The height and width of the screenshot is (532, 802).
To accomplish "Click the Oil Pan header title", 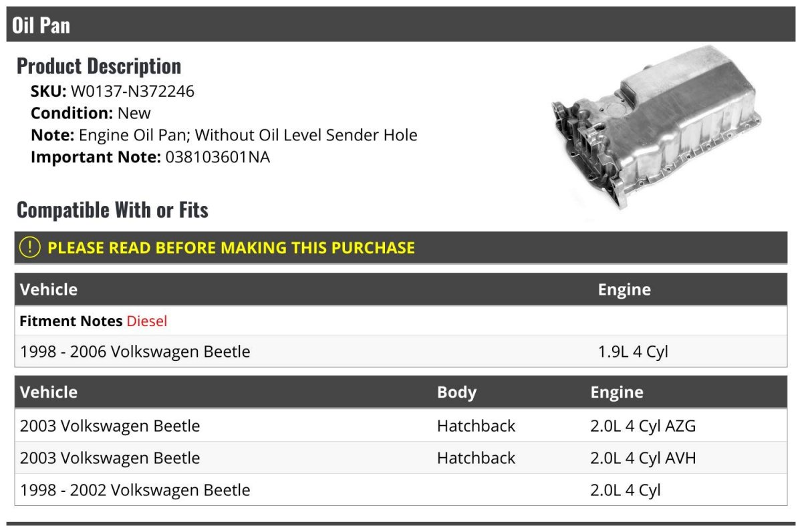I will point(41,25).
